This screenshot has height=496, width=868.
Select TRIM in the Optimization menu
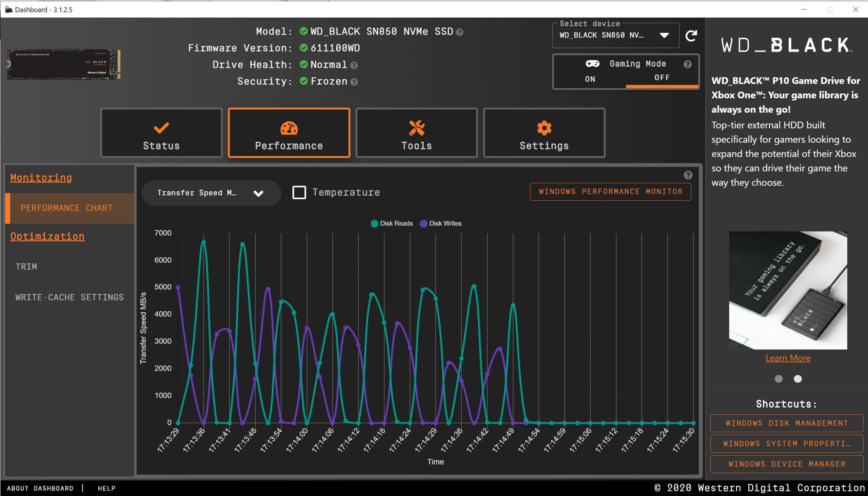[26, 267]
